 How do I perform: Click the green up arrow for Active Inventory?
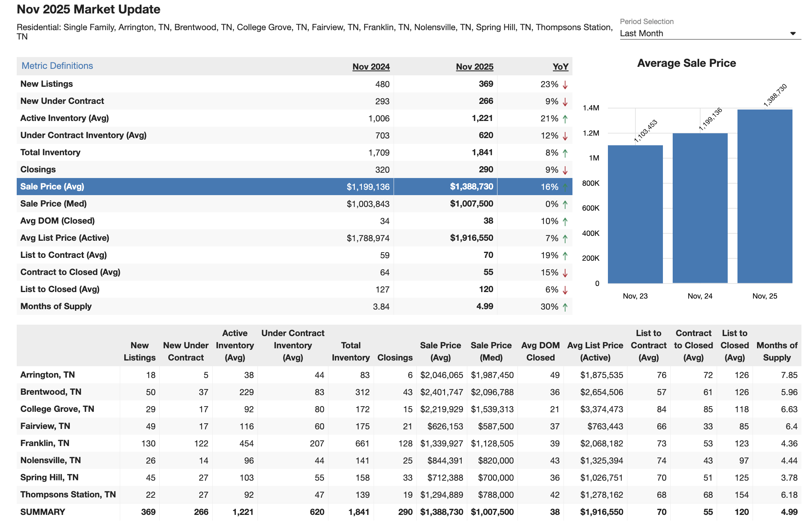coord(565,119)
